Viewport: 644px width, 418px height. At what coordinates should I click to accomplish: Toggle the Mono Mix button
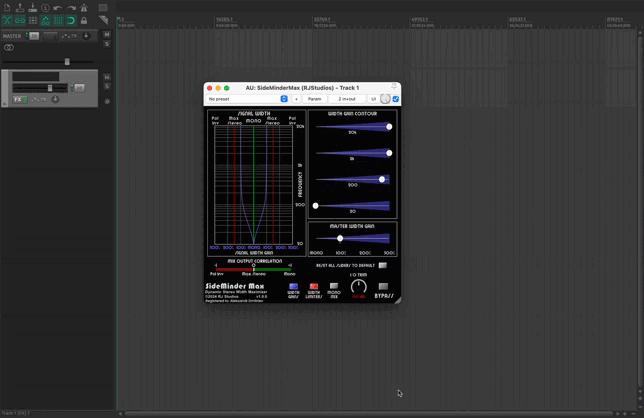click(334, 286)
